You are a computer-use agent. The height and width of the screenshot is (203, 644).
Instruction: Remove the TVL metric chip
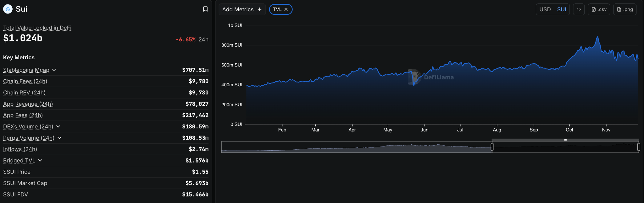286,9
